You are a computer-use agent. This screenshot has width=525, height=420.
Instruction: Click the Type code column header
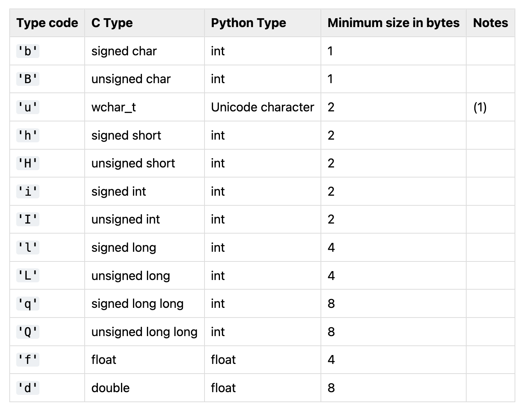(47, 23)
